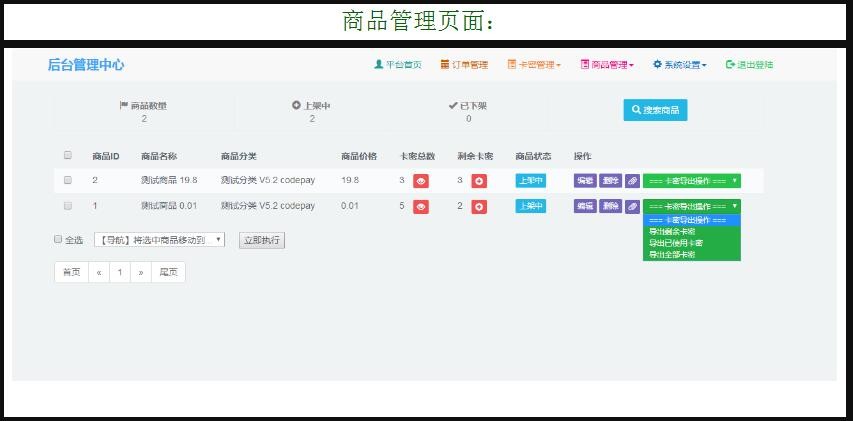
Task: Go to 尾页 in pagination
Action: tap(169, 273)
